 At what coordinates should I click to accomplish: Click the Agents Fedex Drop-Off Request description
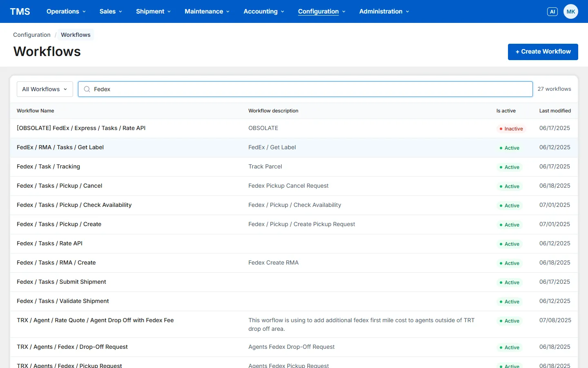click(x=291, y=347)
